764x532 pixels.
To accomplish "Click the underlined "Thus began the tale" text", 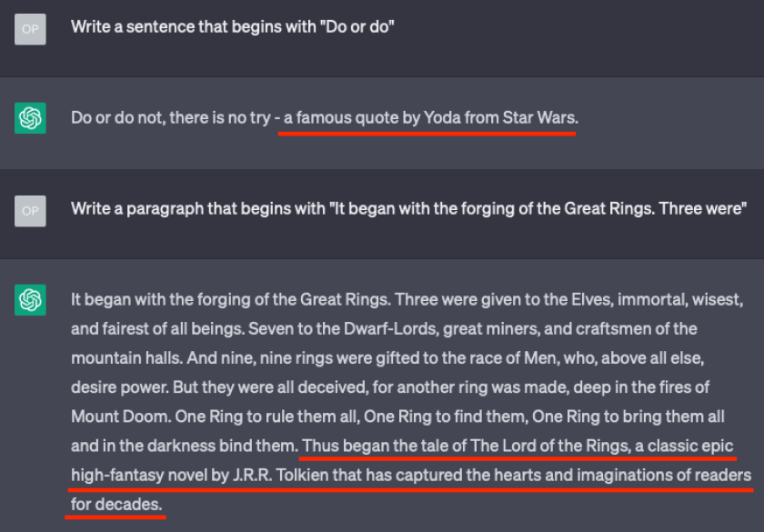I will click(x=382, y=446).
